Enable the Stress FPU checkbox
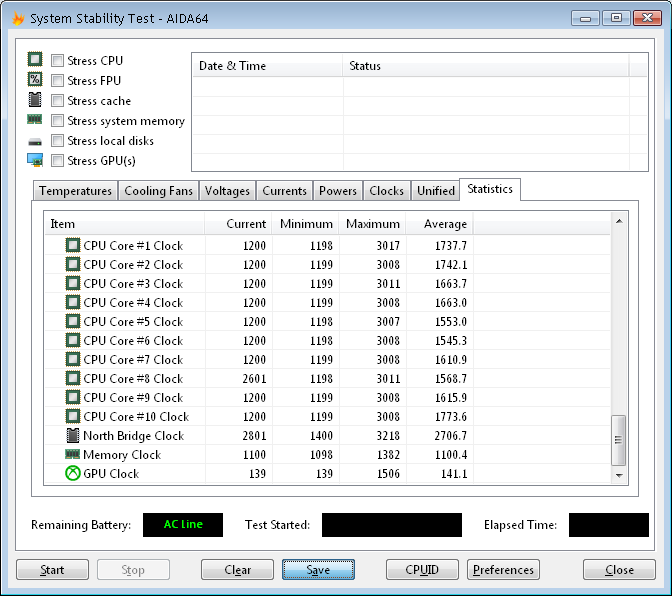This screenshot has width=672, height=596. 57,81
